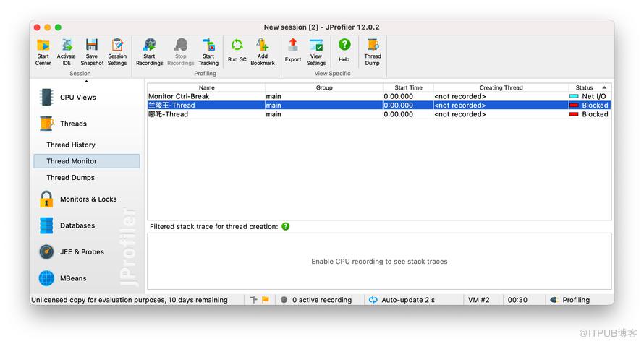644x344 pixels.
Task: Open View Settings
Action: pyautogui.click(x=315, y=52)
